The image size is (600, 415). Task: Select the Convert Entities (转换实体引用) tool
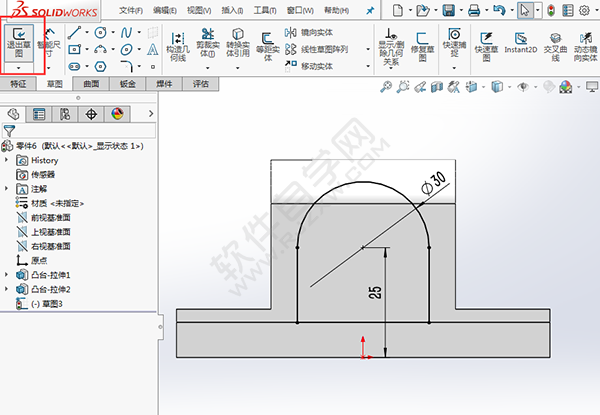(x=238, y=42)
